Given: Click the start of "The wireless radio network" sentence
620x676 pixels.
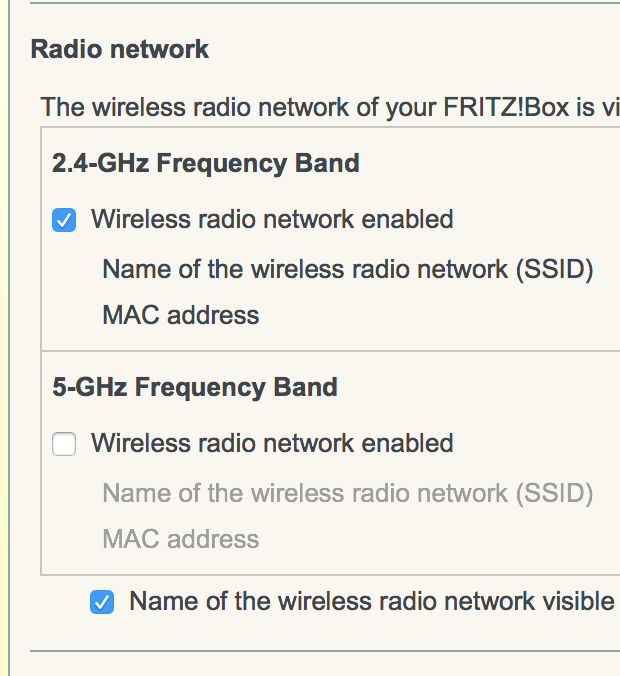Looking at the screenshot, I should [x=62, y=107].
